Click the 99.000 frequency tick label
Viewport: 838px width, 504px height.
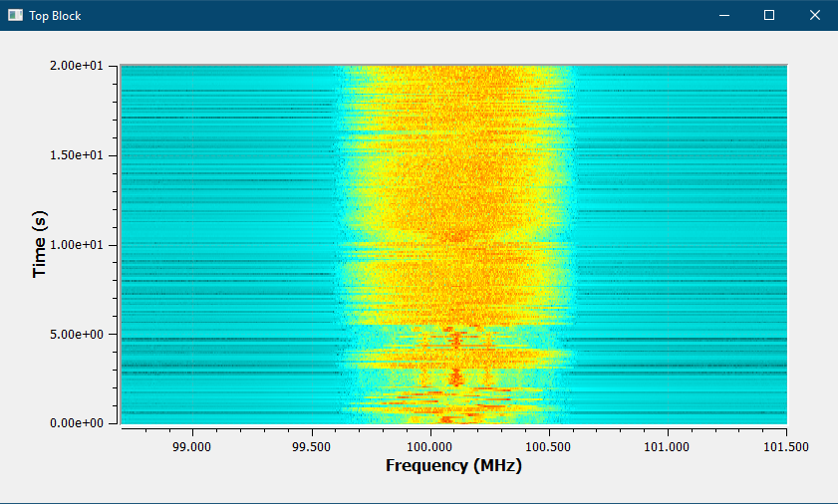point(192,447)
